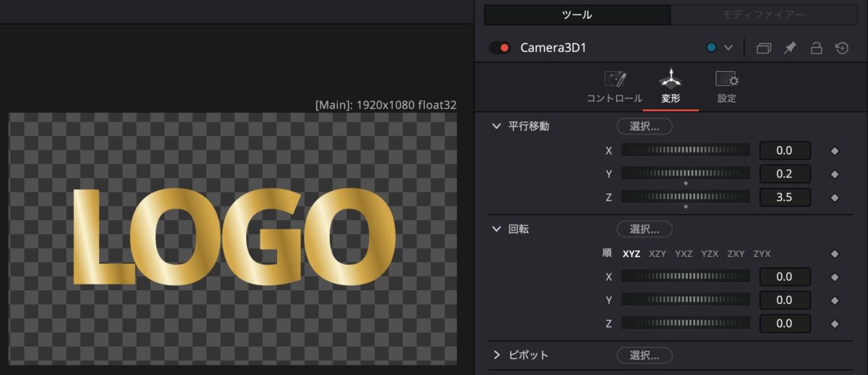Add keyframe for translation Y
Image resolution: width=868 pixels, height=375 pixels.
coord(835,174)
